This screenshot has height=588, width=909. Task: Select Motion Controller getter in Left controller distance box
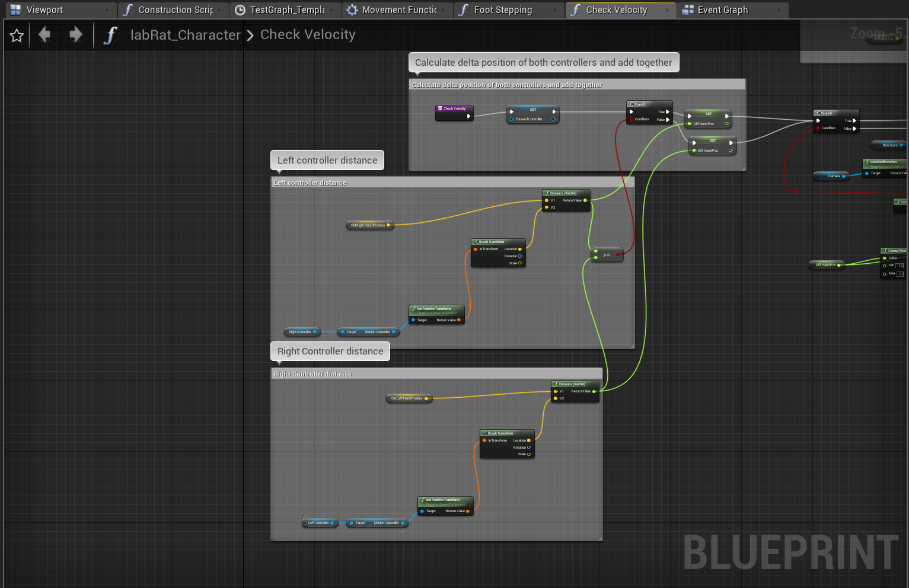click(368, 332)
